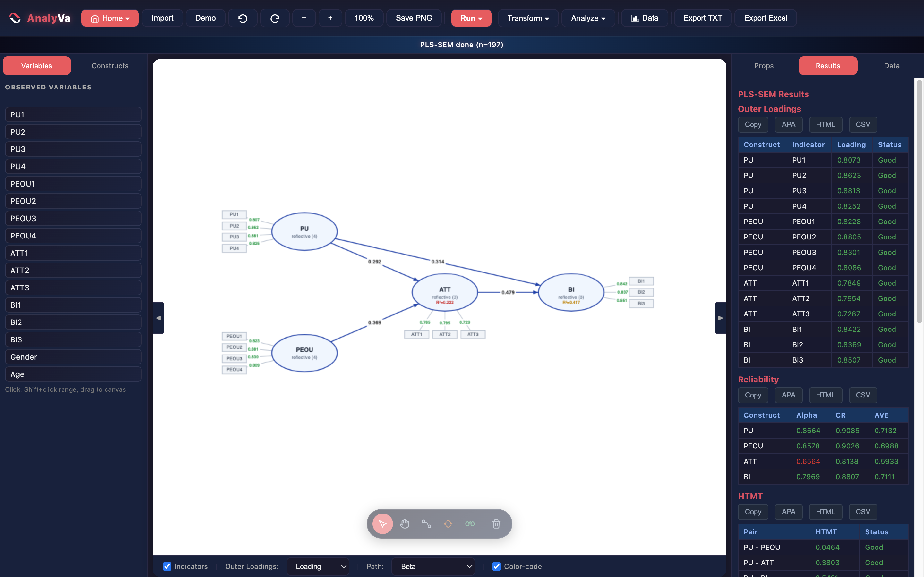Click the trash delete icon
The width and height of the screenshot is (924, 577).
click(496, 523)
